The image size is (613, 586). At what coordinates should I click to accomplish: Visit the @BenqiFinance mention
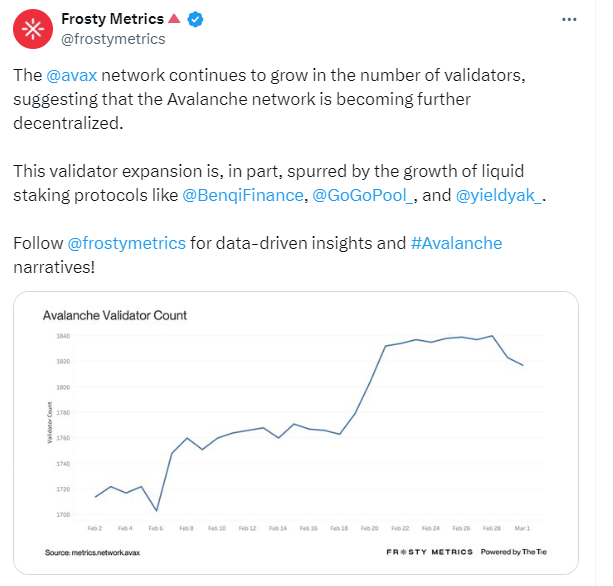coord(242,195)
